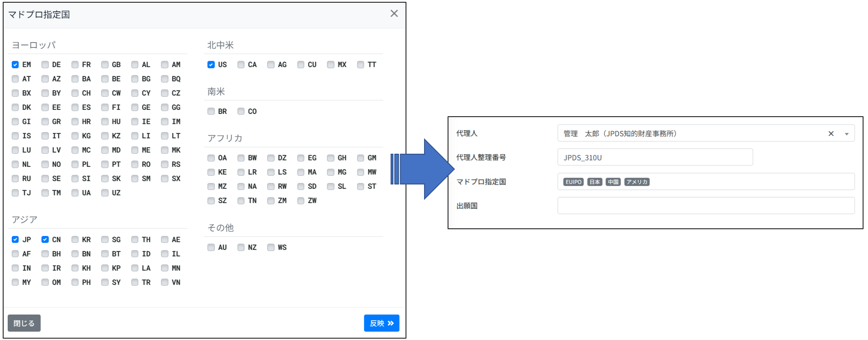Click the 反映 button

(x=382, y=323)
